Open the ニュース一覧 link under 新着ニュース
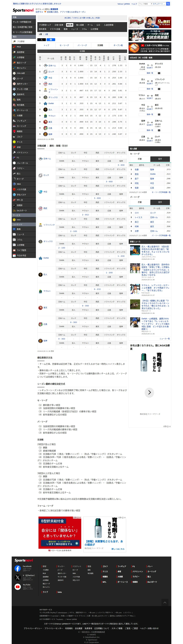This screenshot has height=644, width=183. [165, 339]
